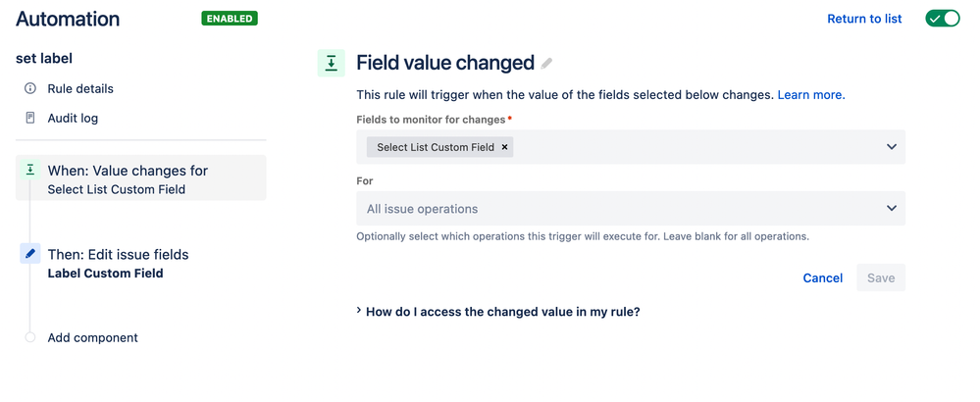Remove Select List Custom Field tag

pos(504,147)
